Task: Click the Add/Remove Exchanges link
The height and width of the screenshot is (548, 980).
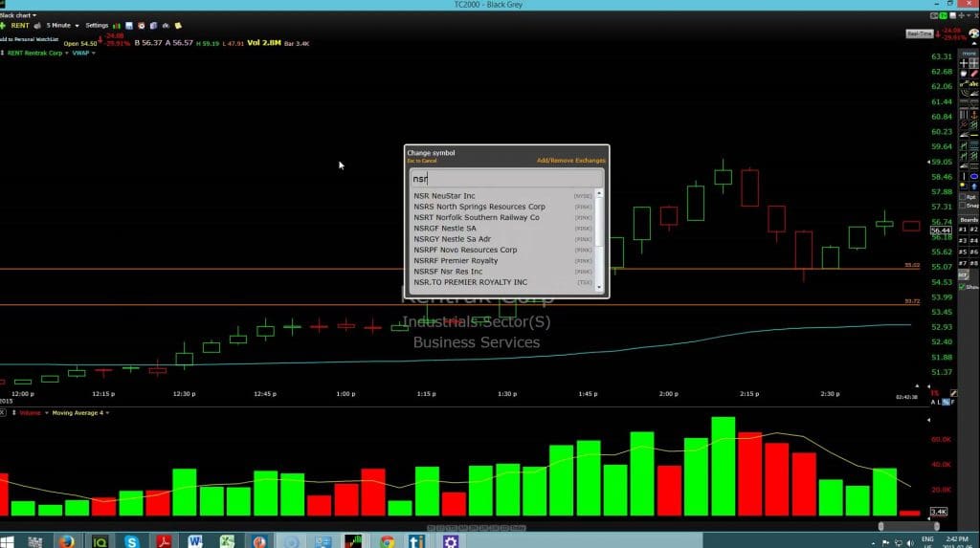Action: [570, 161]
